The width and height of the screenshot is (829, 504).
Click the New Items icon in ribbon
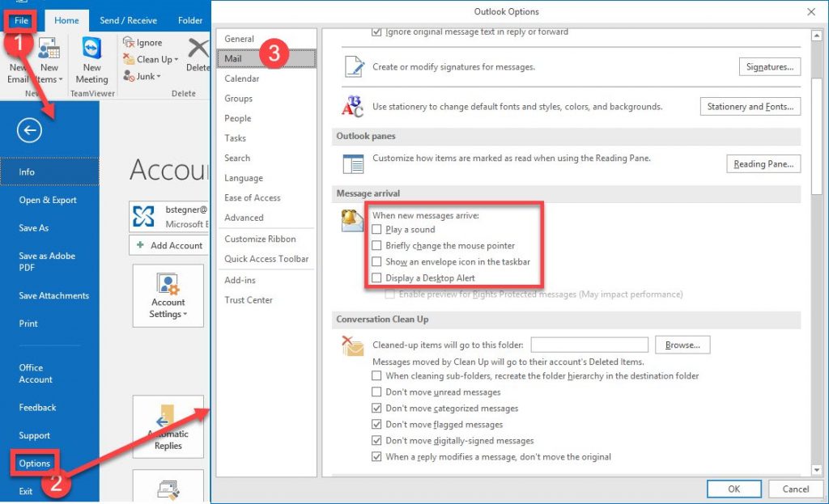pos(49,49)
